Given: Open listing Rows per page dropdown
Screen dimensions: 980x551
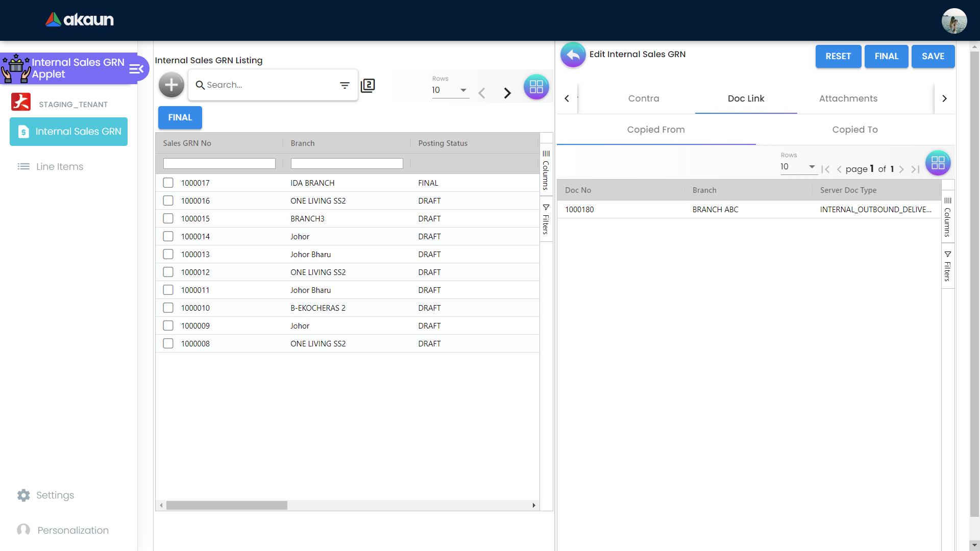Looking at the screenshot, I should click(450, 90).
